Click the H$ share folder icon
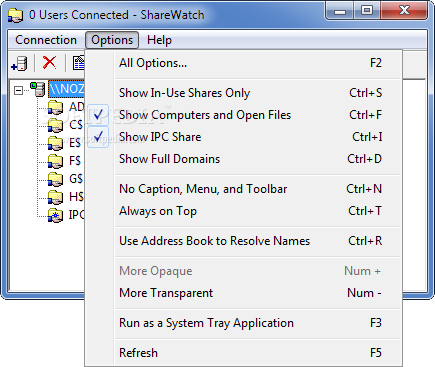This screenshot has height=367, width=435. (x=55, y=197)
